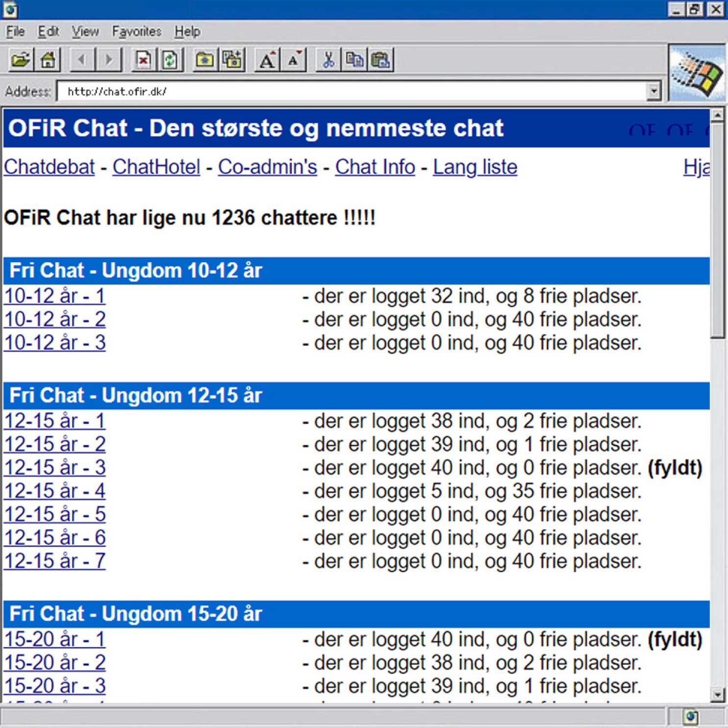Open the View menu
Viewport: 728px width, 728px height.
pyautogui.click(x=85, y=32)
